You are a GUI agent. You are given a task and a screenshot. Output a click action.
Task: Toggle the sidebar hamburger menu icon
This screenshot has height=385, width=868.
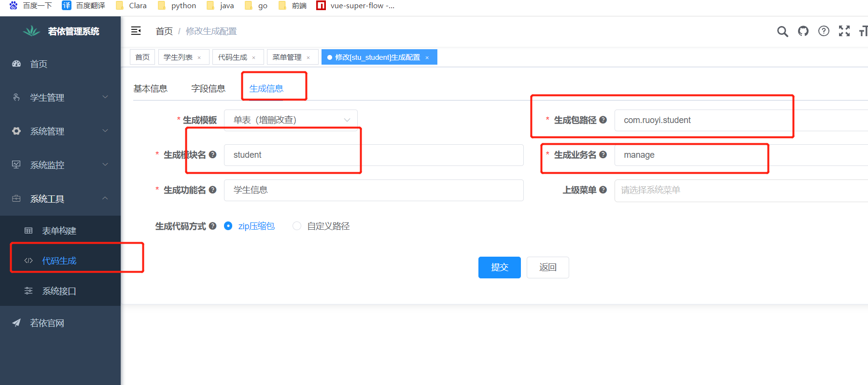(136, 31)
